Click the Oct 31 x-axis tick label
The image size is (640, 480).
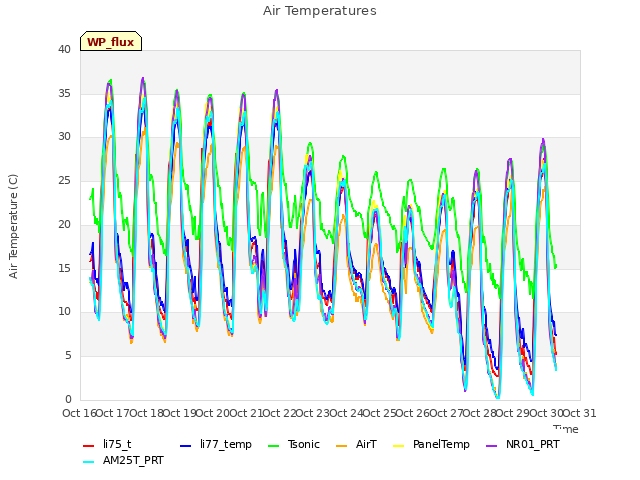pyautogui.click(x=579, y=413)
